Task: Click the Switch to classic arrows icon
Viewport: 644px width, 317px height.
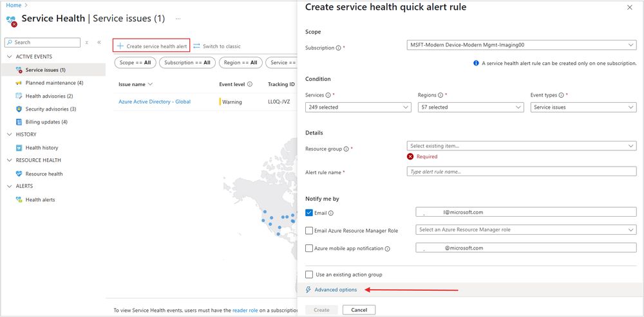Action: [196, 46]
